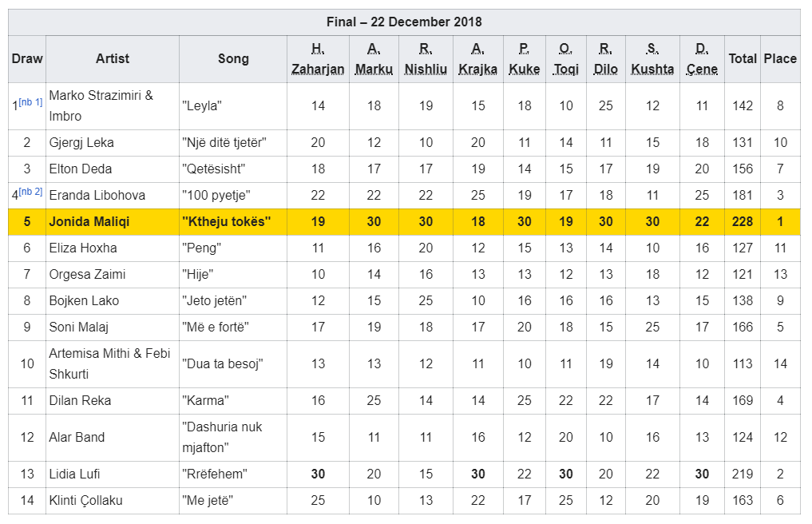The width and height of the screenshot is (812, 524).
Task: Select artist Klinti Çollaku
Action: [x=86, y=500]
